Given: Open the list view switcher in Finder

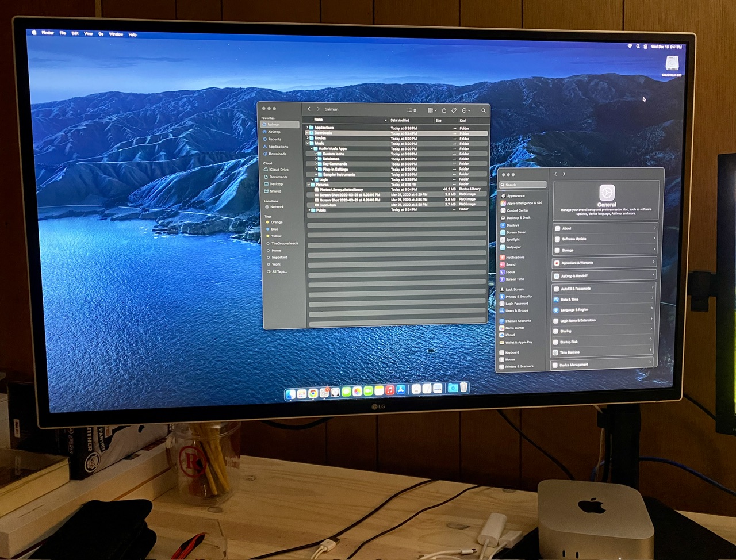Looking at the screenshot, I should (x=411, y=110).
